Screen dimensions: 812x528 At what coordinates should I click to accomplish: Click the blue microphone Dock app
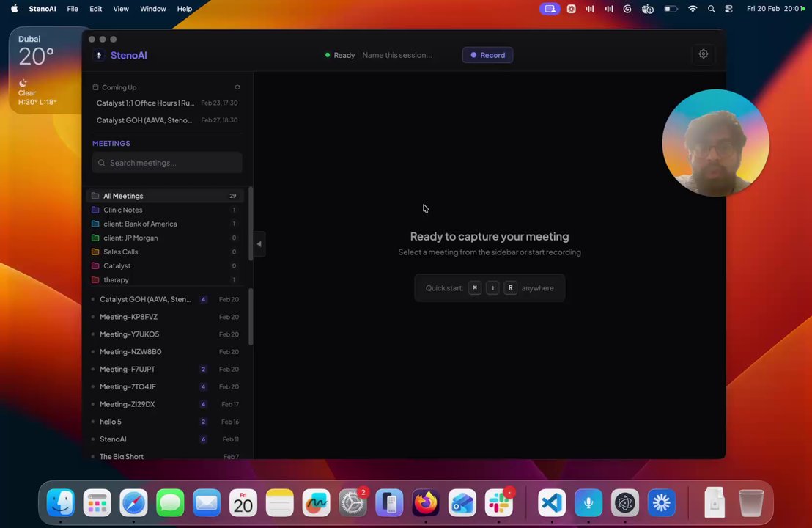(x=588, y=502)
